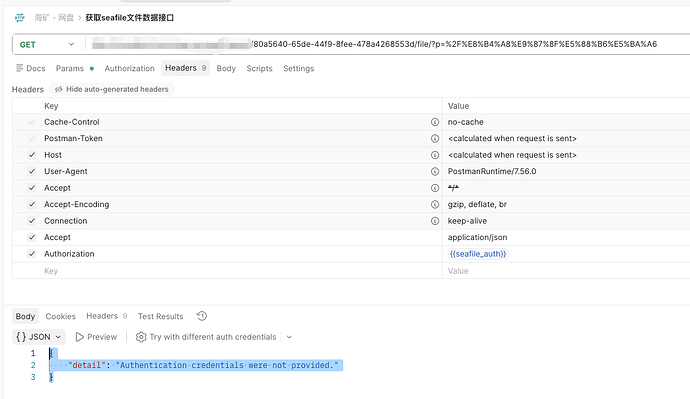Click the HTTP request icon in the breadcrumb
Viewport: 690px width, 399px height.
point(20,18)
